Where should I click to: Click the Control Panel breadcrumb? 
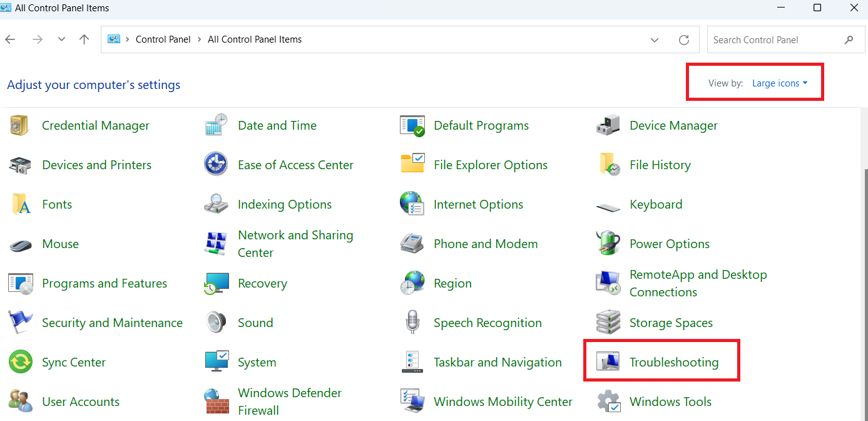(163, 39)
